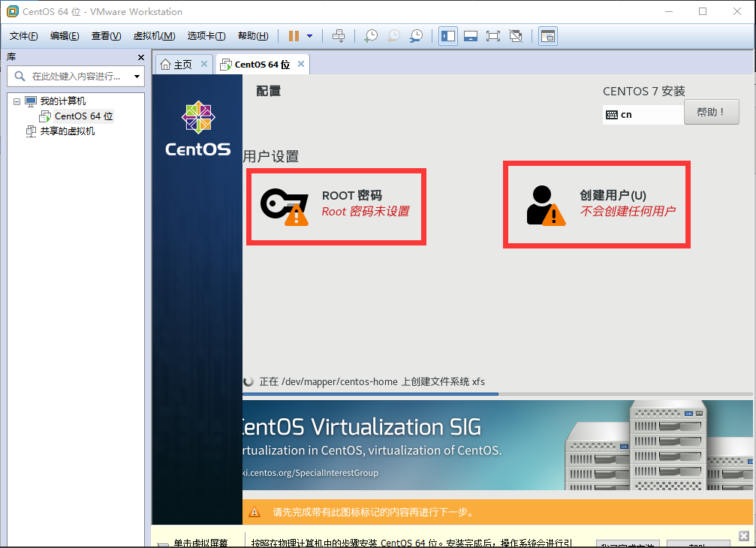Click the CentOS Virtualization SIG banner
Image resolution: width=756 pixels, height=548 pixels.
tap(497, 445)
